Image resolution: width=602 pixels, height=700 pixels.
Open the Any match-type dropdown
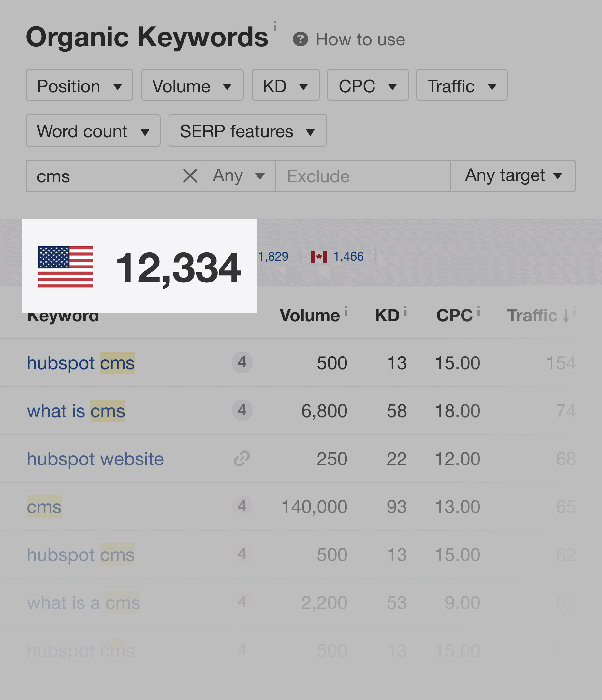pos(239,176)
